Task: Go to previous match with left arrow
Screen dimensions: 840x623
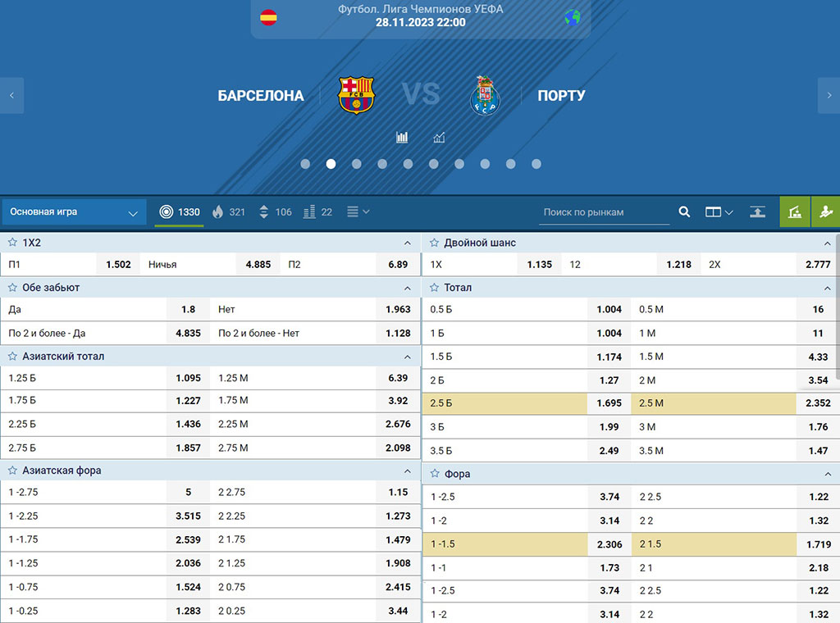Action: pyautogui.click(x=11, y=95)
